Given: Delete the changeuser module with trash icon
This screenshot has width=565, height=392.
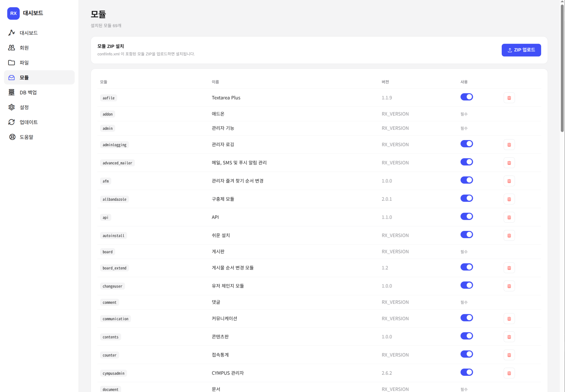Looking at the screenshot, I should point(509,286).
